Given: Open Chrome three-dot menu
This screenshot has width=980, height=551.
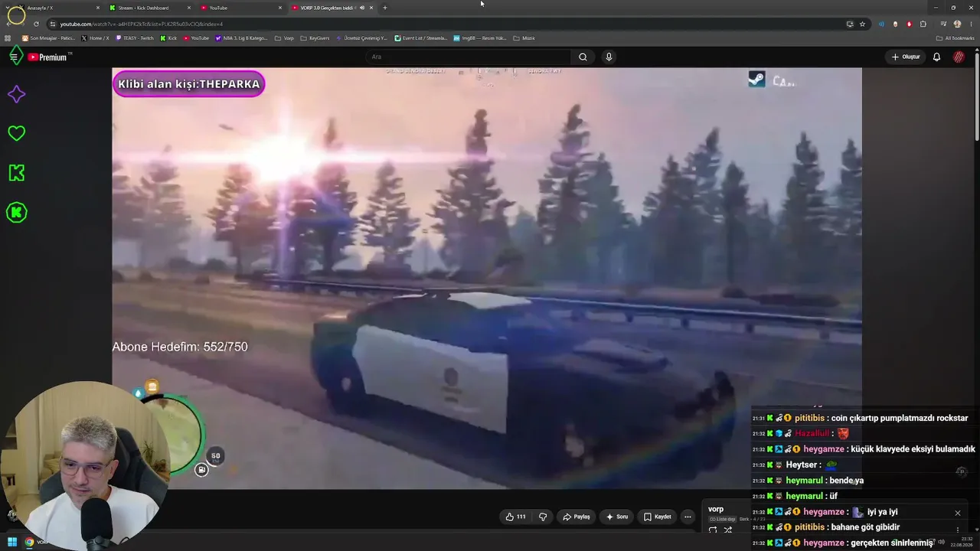Looking at the screenshot, I should (x=970, y=24).
